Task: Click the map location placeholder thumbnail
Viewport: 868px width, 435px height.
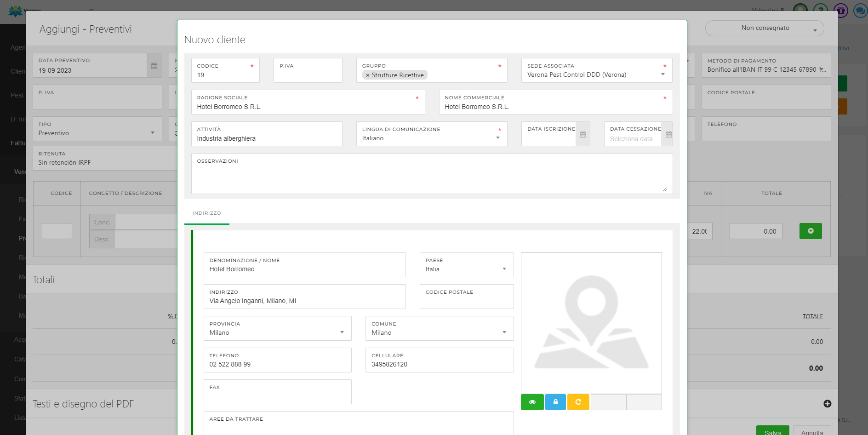Action: (591, 323)
